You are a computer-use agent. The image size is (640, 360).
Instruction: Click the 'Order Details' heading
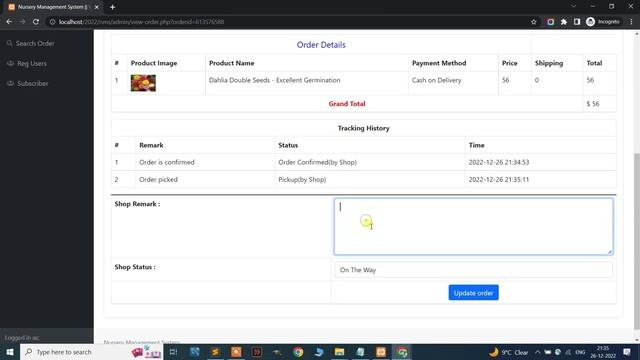tap(321, 45)
